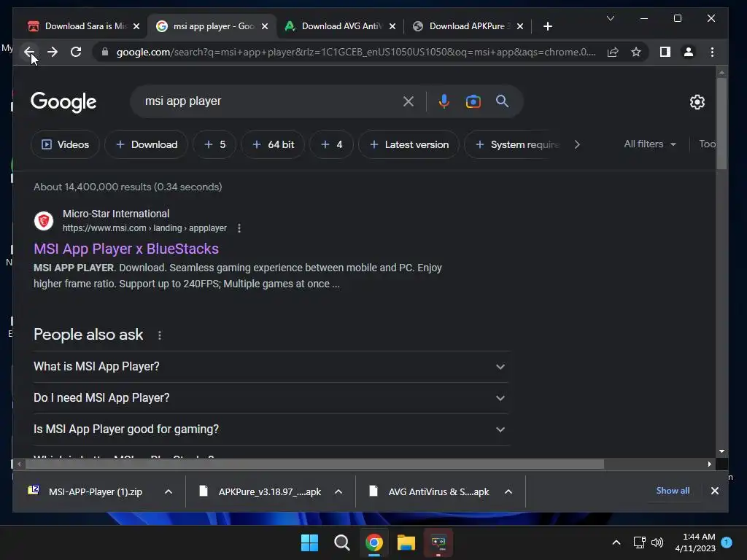
Task: Search by image with the camera icon
Action: (473, 101)
